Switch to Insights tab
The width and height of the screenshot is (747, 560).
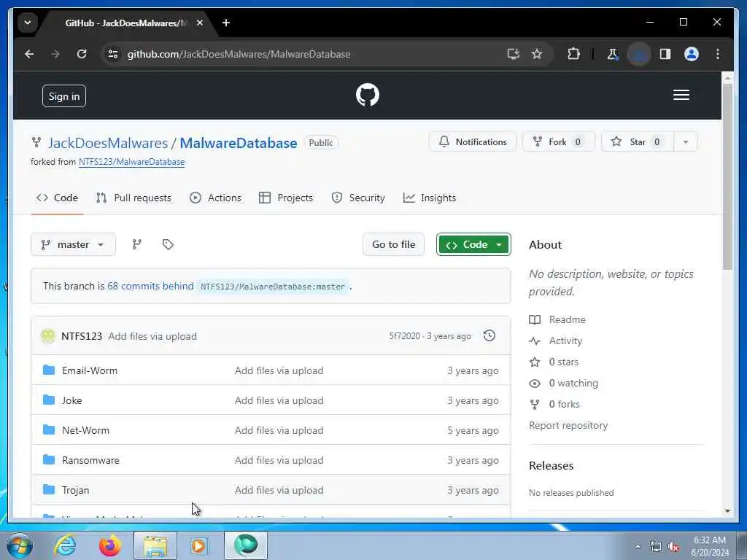coord(430,198)
